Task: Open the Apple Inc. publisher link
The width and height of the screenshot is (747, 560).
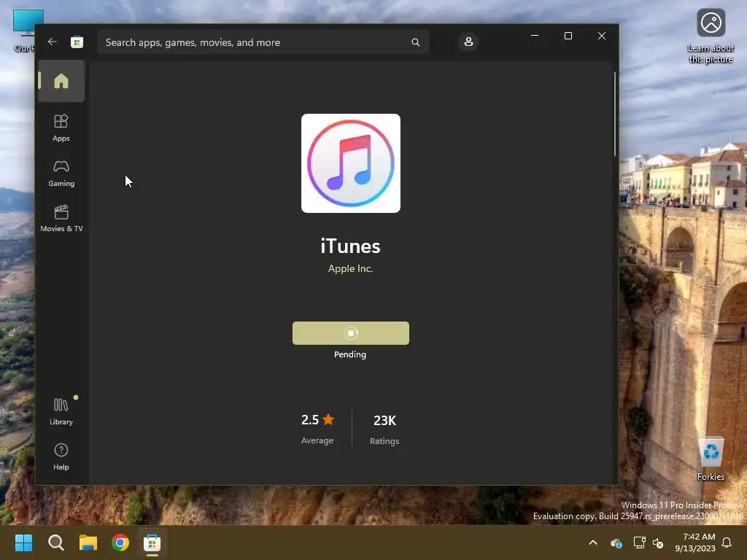Action: (350, 268)
